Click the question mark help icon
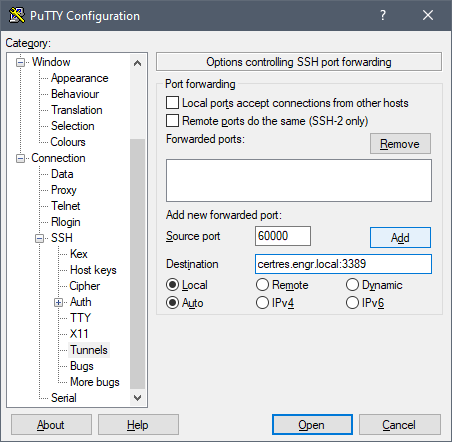This screenshot has width=452, height=442. click(383, 15)
